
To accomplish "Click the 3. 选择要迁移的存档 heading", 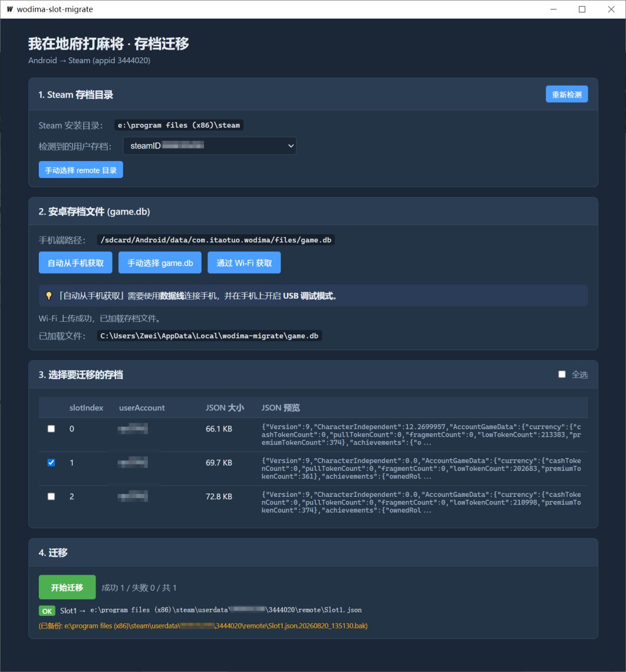I will click(81, 375).
